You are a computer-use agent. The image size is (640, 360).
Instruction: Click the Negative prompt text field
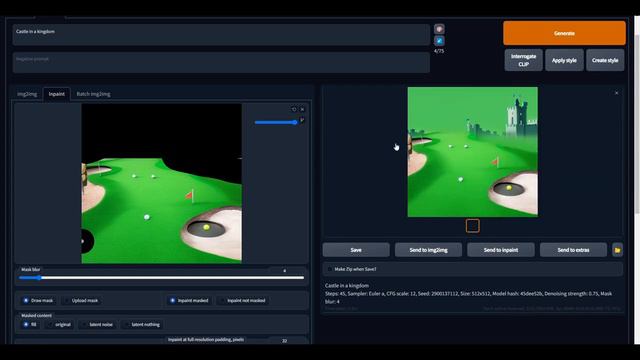tap(221, 62)
